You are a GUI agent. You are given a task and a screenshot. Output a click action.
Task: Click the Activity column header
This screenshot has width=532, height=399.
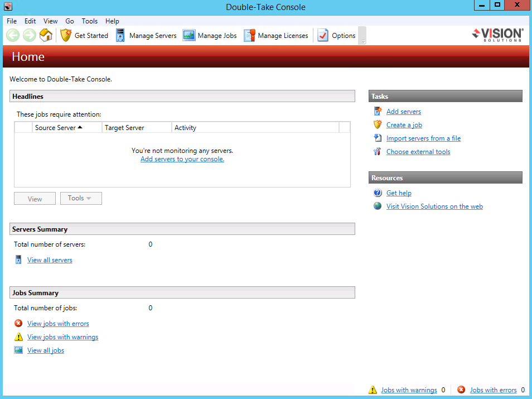click(x=255, y=127)
